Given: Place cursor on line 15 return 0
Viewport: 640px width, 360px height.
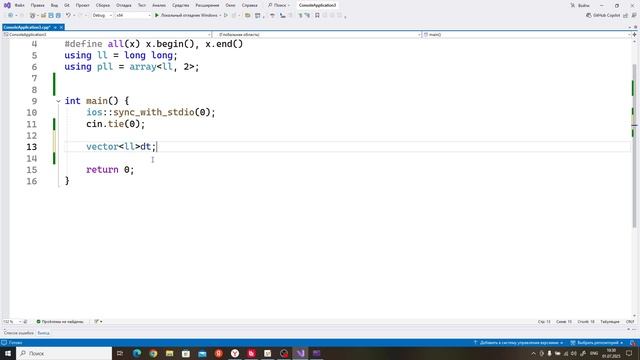Looking at the screenshot, I should (110, 170).
